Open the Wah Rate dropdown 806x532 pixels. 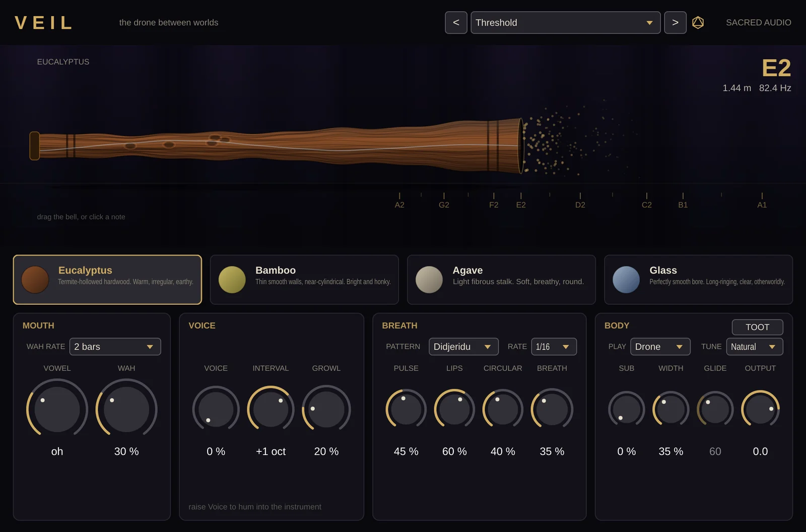pyautogui.click(x=115, y=347)
